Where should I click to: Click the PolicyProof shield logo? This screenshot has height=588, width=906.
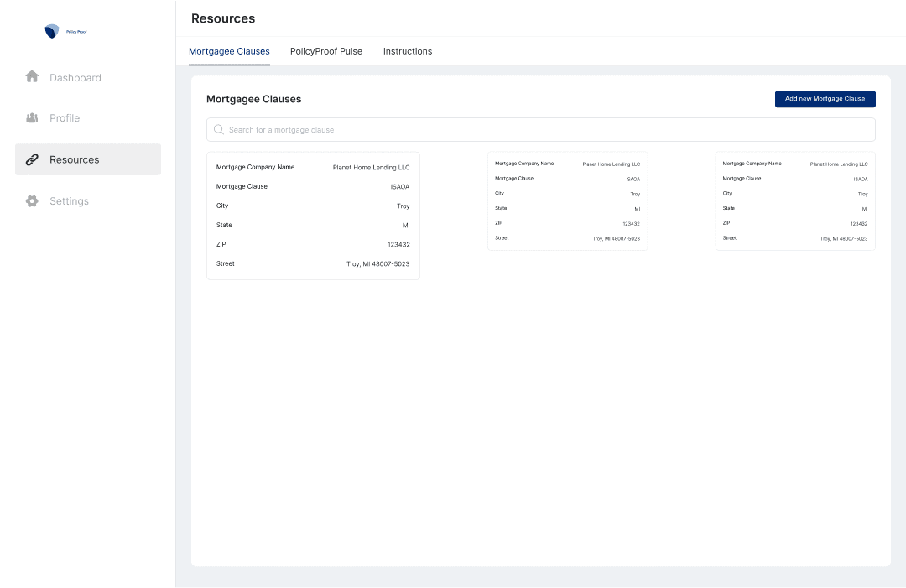click(50, 31)
